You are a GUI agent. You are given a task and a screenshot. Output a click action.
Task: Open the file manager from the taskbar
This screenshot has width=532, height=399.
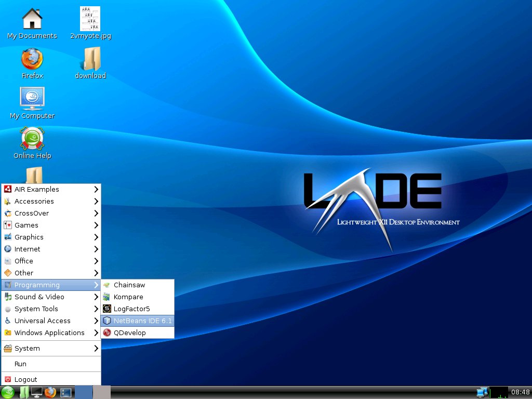[23, 393]
